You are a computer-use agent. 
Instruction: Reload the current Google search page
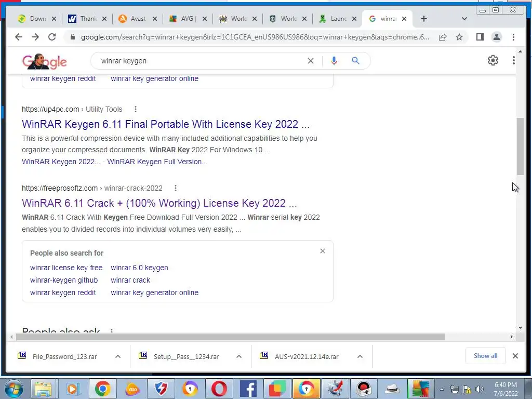click(52, 37)
